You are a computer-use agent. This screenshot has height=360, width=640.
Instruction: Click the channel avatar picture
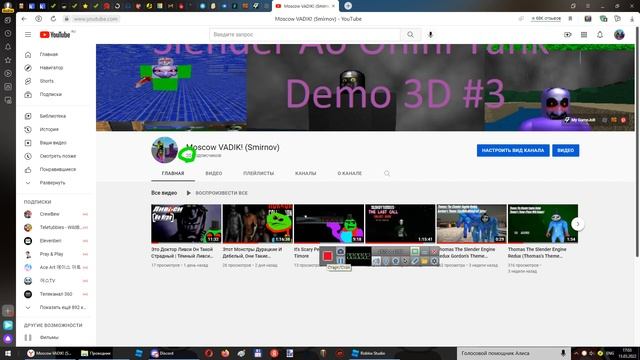click(164, 150)
